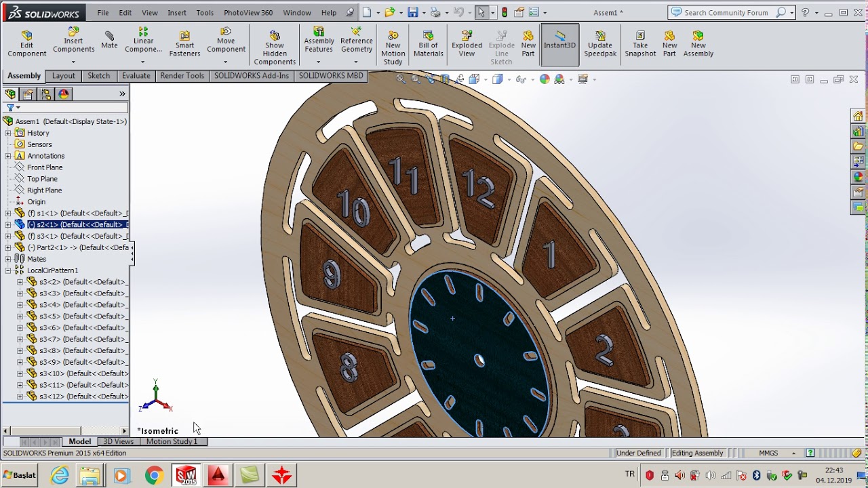Select the Origin item in the tree
The width and height of the screenshot is (868, 488).
pyautogui.click(x=37, y=202)
